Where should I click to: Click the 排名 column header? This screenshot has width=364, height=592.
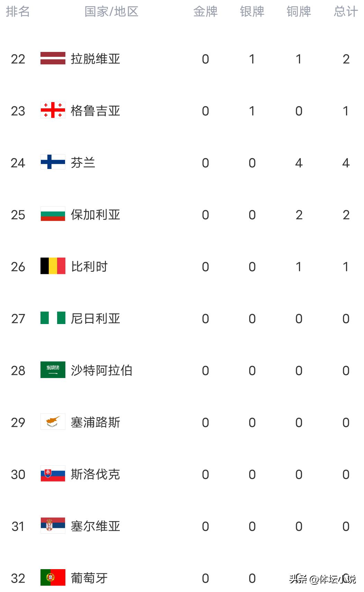18,11
